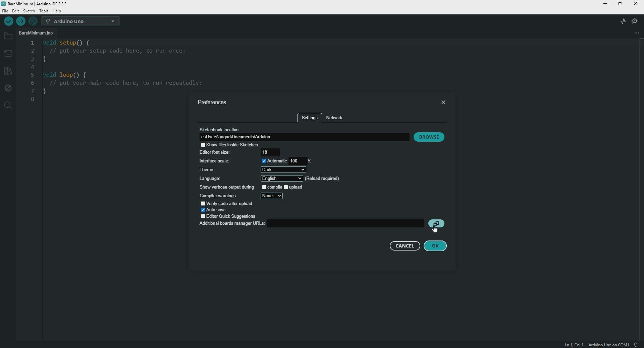Image resolution: width=644 pixels, height=348 pixels.
Task: Click the Verify sketch checkmark icon
Action: [9, 21]
